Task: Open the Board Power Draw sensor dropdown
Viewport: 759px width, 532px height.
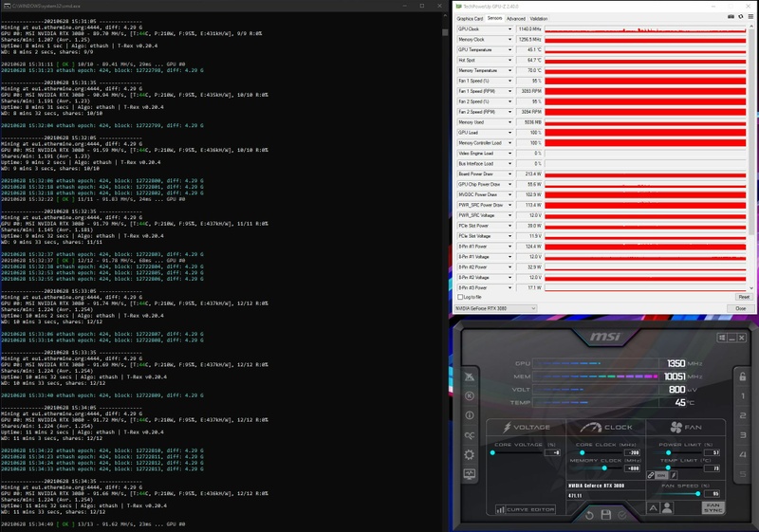Action: 509,174
